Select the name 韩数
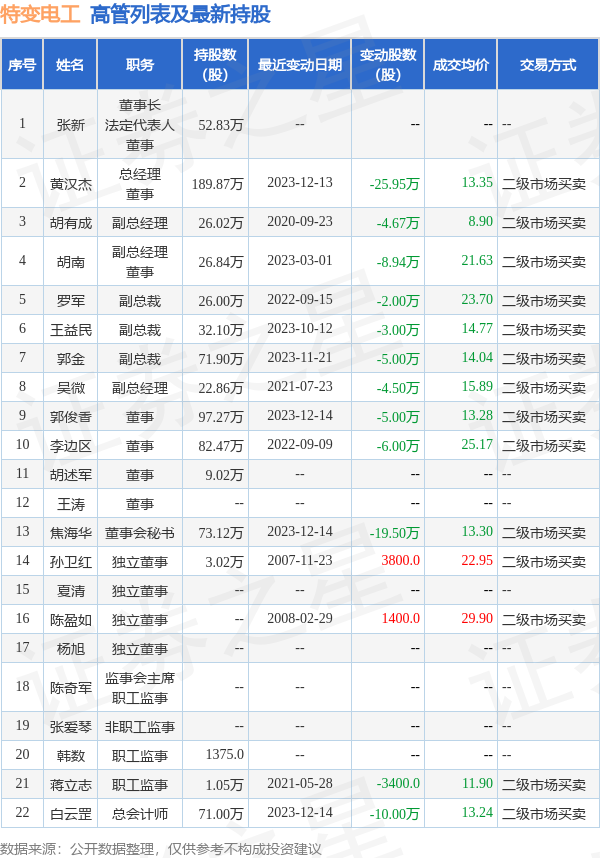The height and width of the screenshot is (858, 600). click(71, 755)
